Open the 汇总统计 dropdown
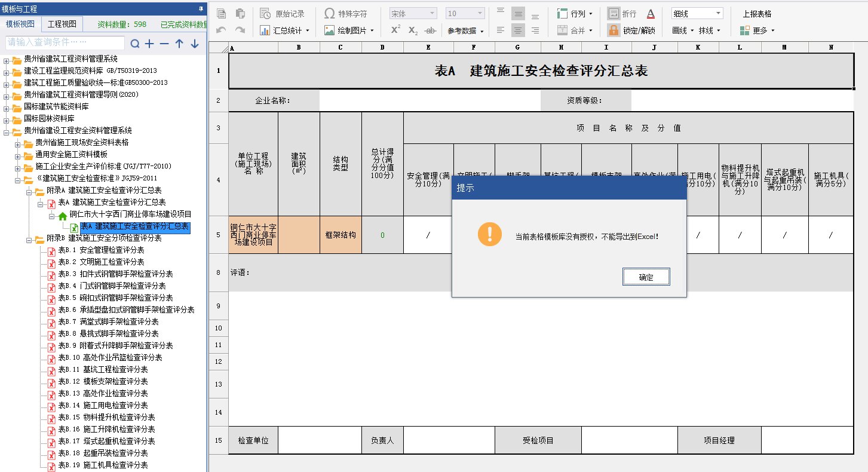868x472 pixels. (x=285, y=30)
